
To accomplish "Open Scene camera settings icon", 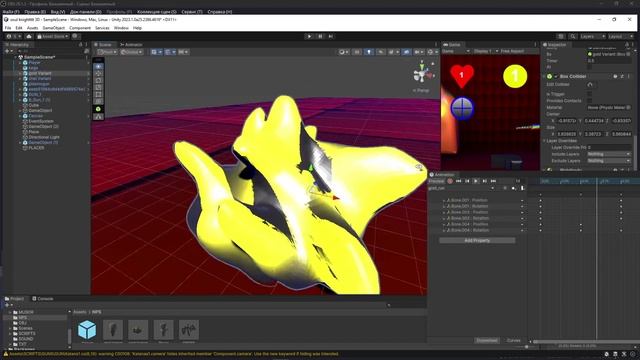I will tap(418, 52).
